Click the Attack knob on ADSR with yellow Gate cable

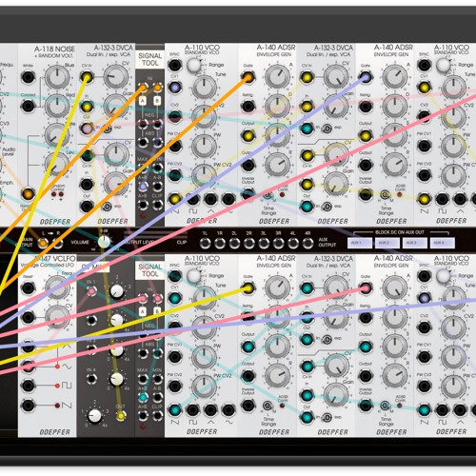pos(277,288)
